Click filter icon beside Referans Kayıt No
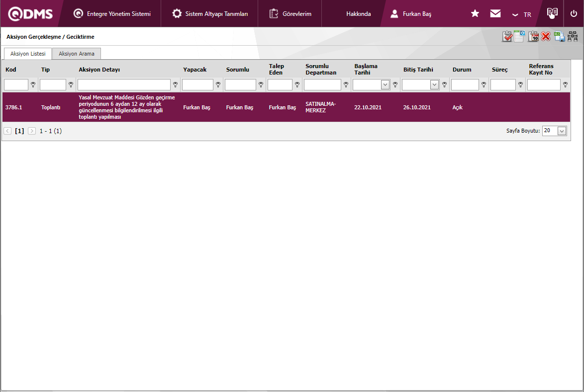The image size is (584, 392). click(x=565, y=85)
